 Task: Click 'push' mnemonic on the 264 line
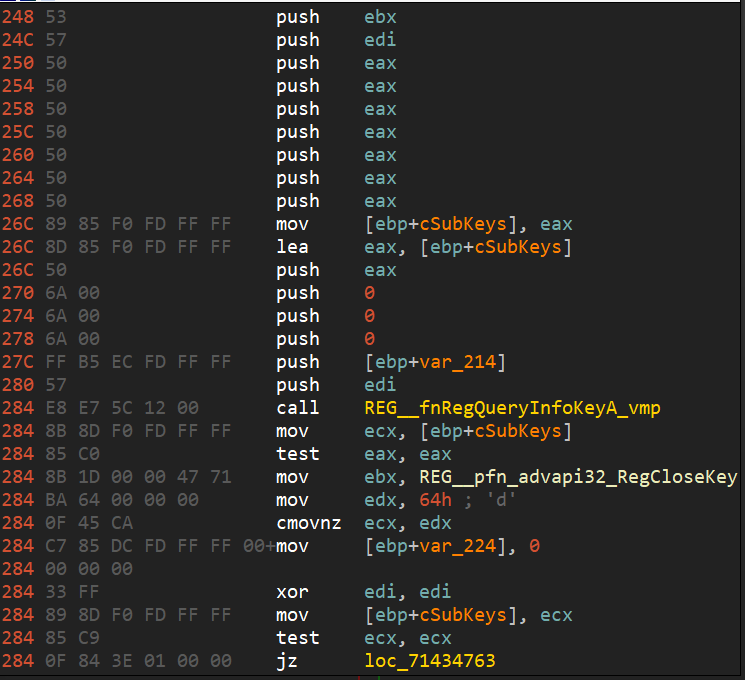click(x=298, y=178)
